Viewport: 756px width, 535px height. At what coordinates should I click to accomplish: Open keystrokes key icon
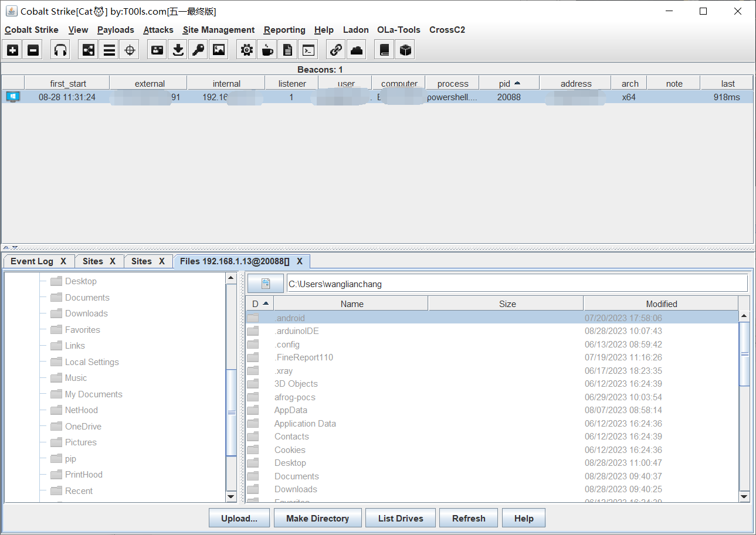pos(199,50)
